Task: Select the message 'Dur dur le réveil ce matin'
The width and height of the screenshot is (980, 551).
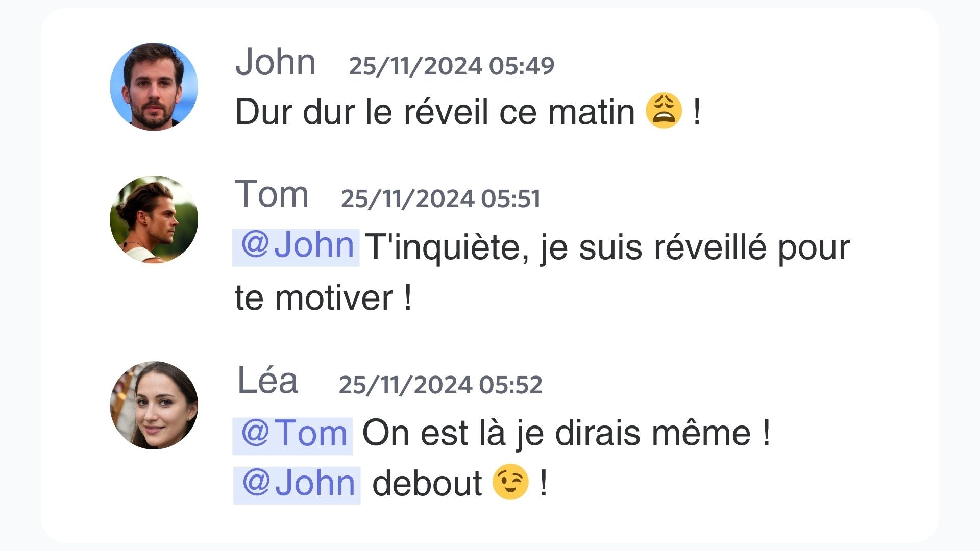Action: (x=434, y=111)
